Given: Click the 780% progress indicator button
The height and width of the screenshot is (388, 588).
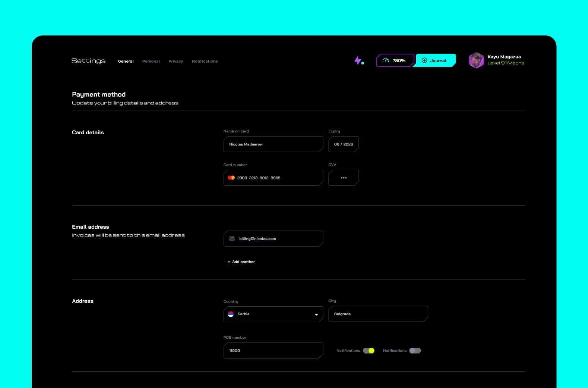Looking at the screenshot, I should (x=395, y=60).
